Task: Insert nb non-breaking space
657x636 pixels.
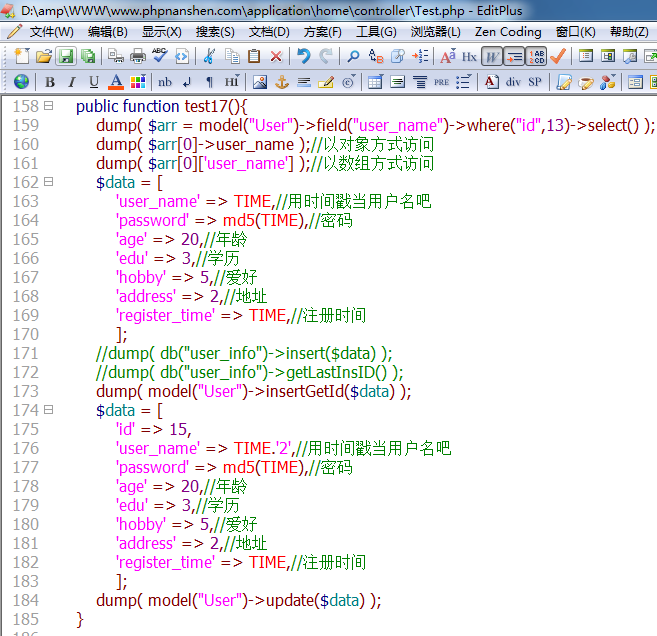Action: (165, 82)
